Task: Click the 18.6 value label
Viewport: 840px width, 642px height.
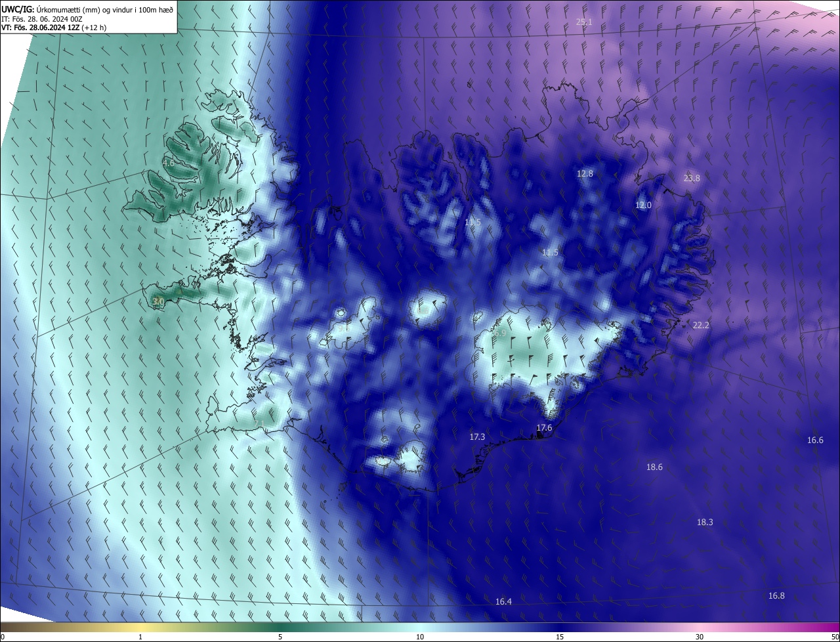Action: point(654,467)
